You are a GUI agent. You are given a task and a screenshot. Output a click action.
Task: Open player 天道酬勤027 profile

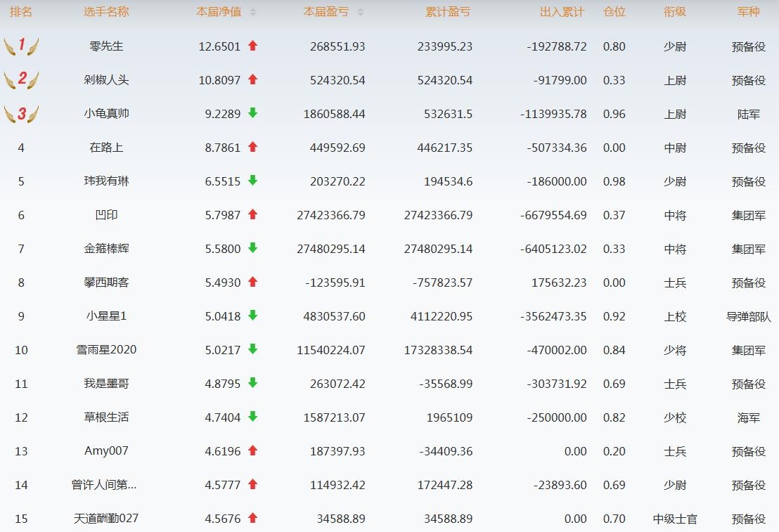point(106,519)
